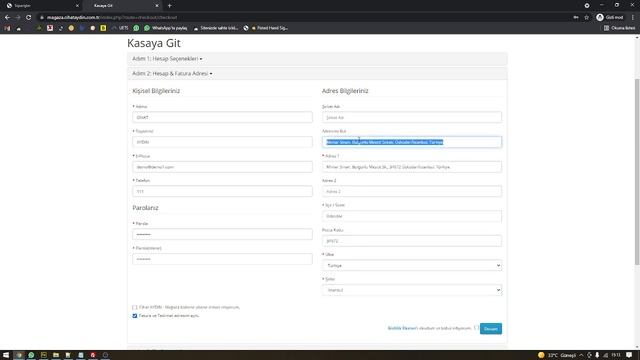
Task: Click the browser address bar URL
Action: point(112,18)
